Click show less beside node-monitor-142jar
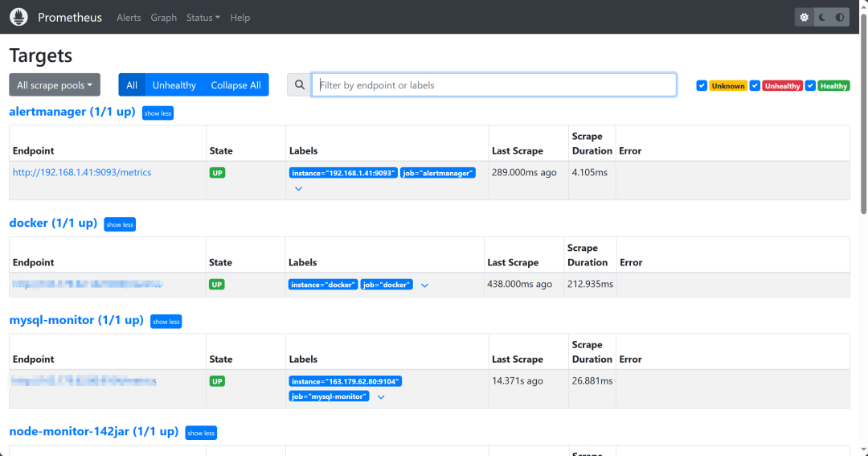 click(201, 433)
